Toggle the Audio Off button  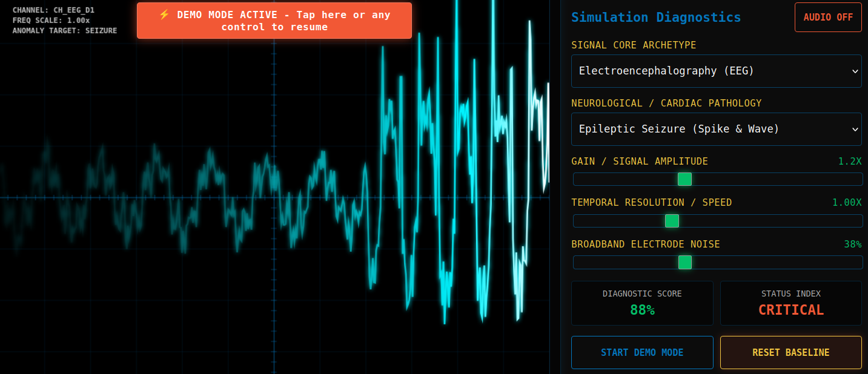coord(828,17)
